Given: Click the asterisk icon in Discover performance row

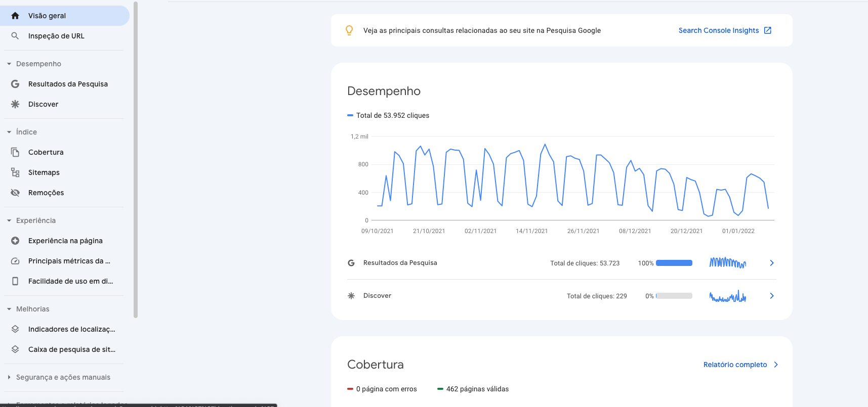Looking at the screenshot, I should 351,296.
